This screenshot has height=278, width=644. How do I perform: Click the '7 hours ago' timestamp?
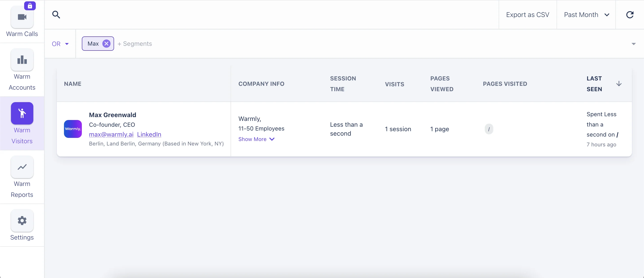point(601,145)
